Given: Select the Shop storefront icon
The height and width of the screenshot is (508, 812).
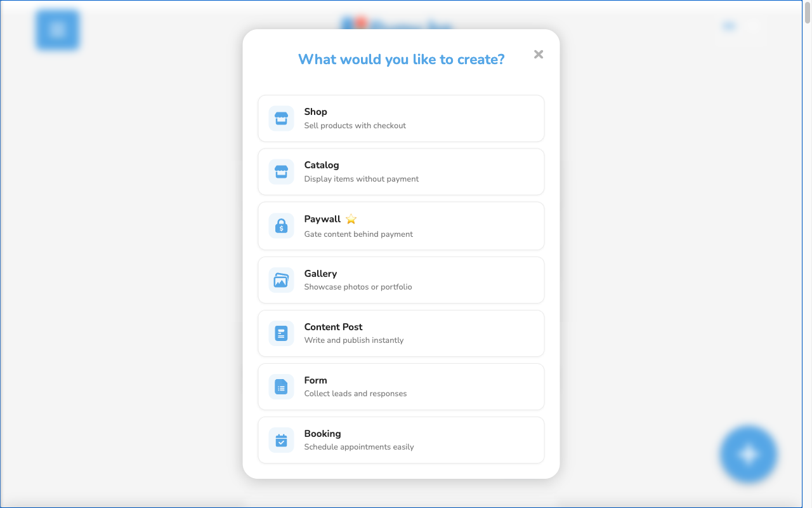Looking at the screenshot, I should pyautogui.click(x=281, y=118).
